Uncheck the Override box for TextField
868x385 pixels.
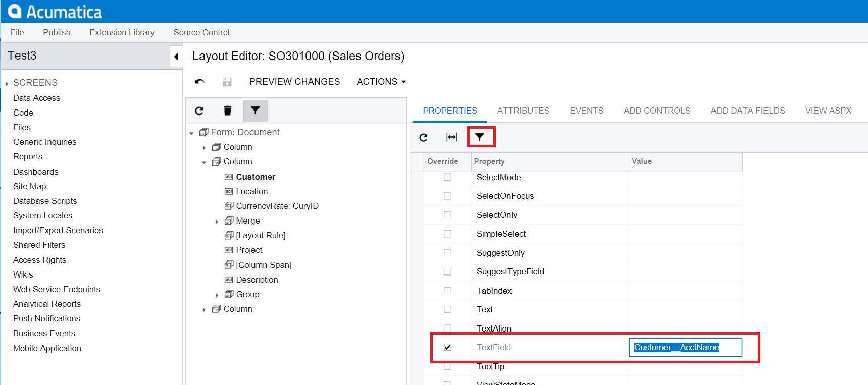(x=447, y=347)
